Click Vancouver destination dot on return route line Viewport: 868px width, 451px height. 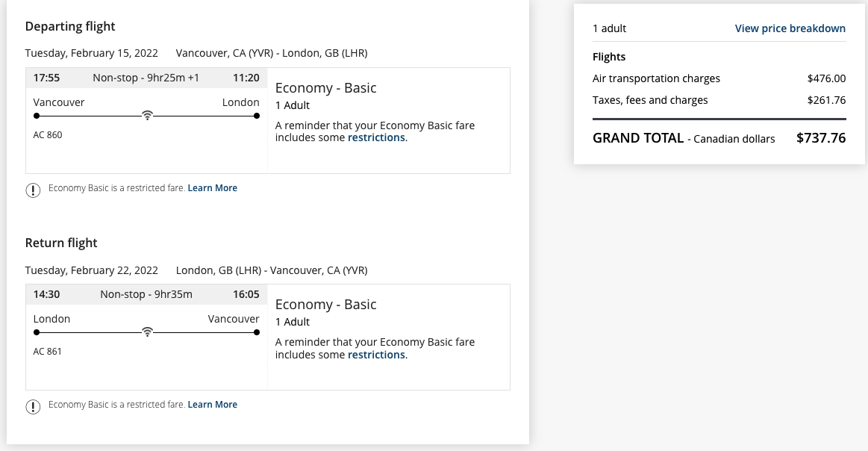pos(257,332)
